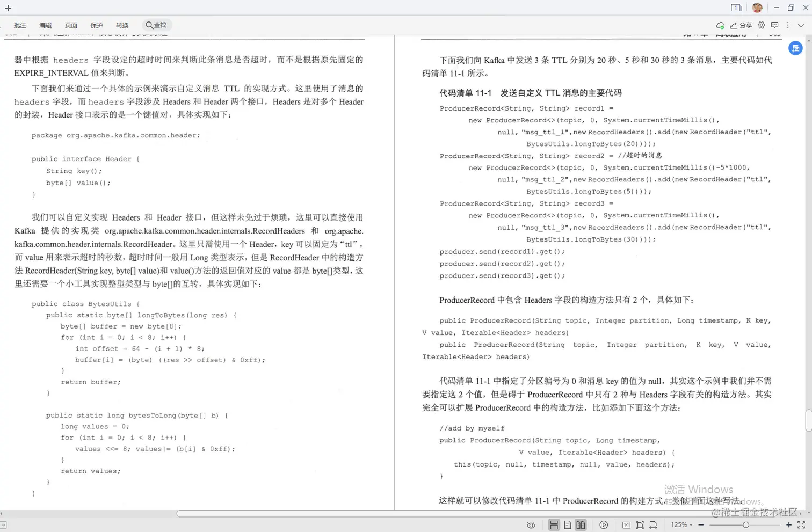Screen dimensions: 812x532
Task: Expand the more options vertical dots menu
Action: coord(787,25)
